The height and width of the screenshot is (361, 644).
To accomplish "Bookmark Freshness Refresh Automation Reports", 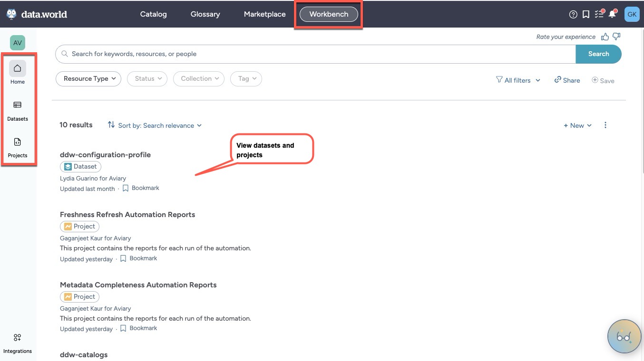I will pos(138,258).
